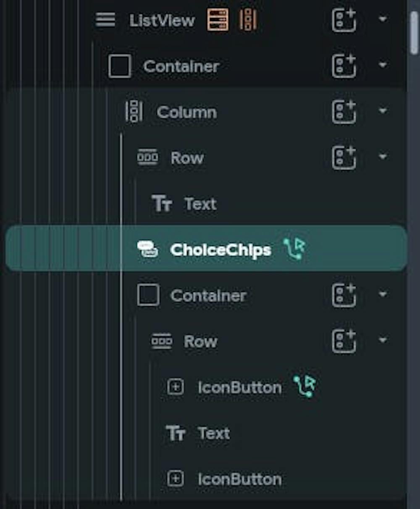This screenshot has width=420, height=509.
Task: Collapse the Column widget using its chevron
Action: tap(382, 110)
